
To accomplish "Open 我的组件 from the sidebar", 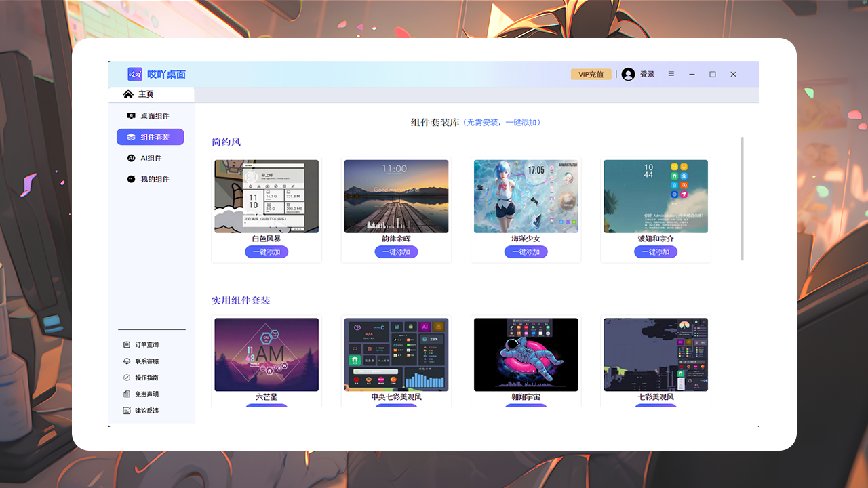I will 150,179.
